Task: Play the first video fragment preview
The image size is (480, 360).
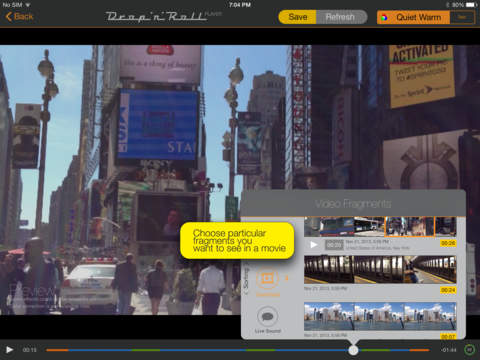Action: pyautogui.click(x=313, y=245)
